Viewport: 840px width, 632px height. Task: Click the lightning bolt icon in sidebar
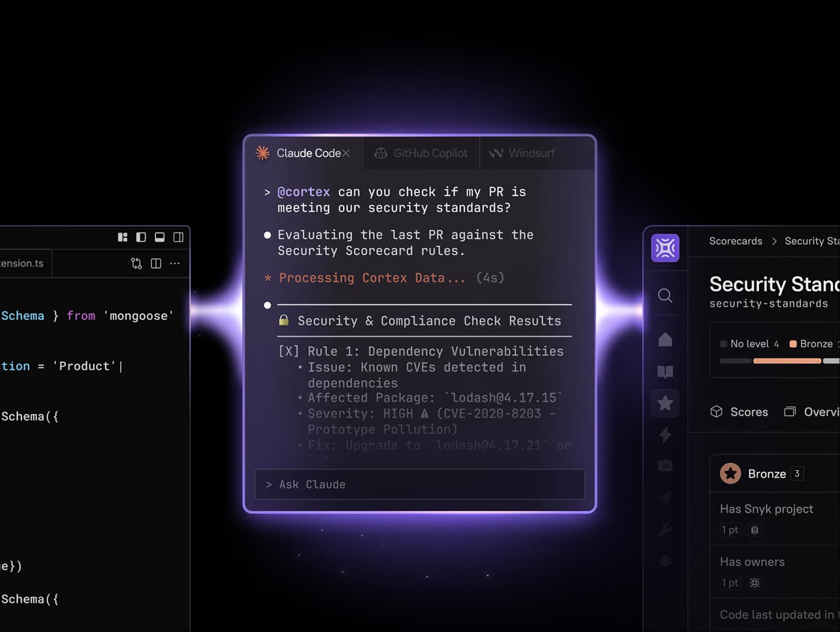[x=665, y=435]
